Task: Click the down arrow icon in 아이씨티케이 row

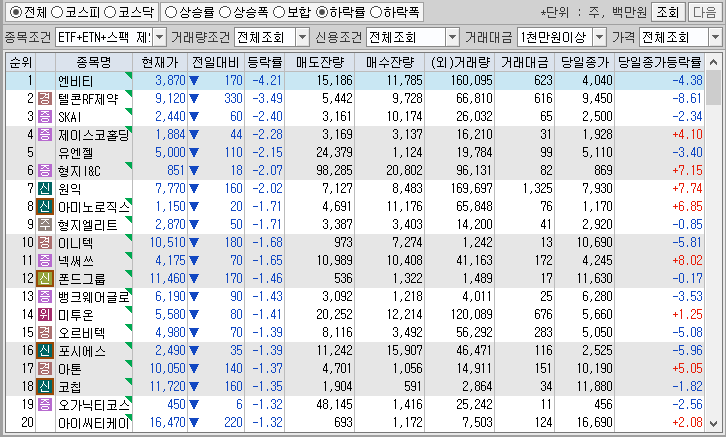Action: pos(194,423)
